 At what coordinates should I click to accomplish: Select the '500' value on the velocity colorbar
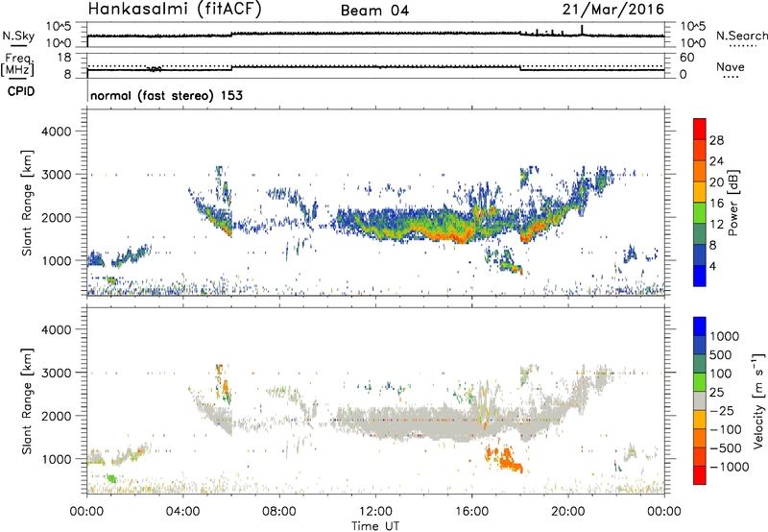click(723, 354)
